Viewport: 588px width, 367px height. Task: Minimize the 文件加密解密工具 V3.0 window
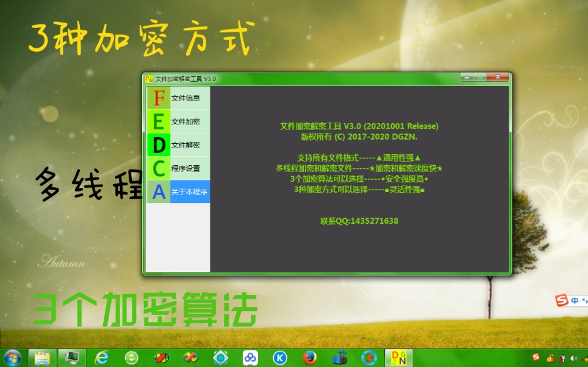[x=467, y=77]
